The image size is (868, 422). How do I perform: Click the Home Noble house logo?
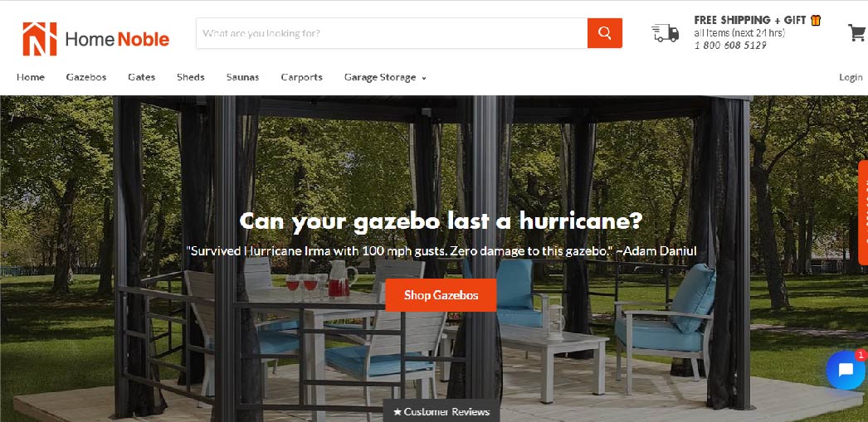pos(39,39)
